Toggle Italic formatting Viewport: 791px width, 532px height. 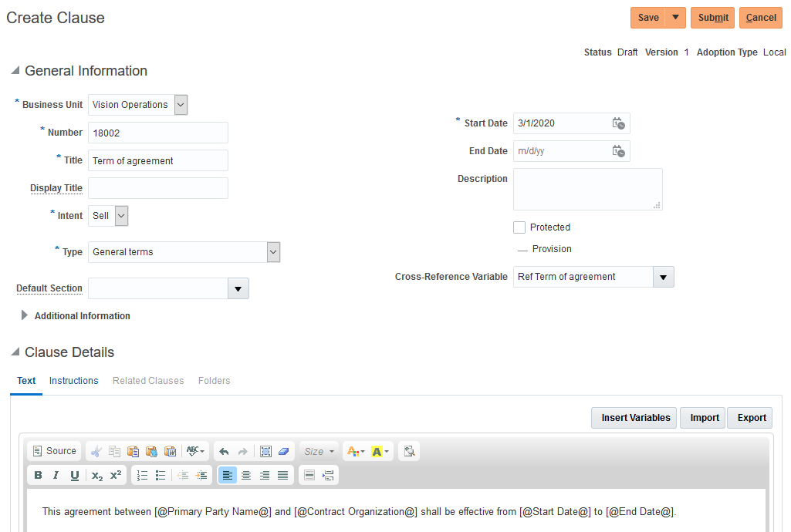point(56,475)
